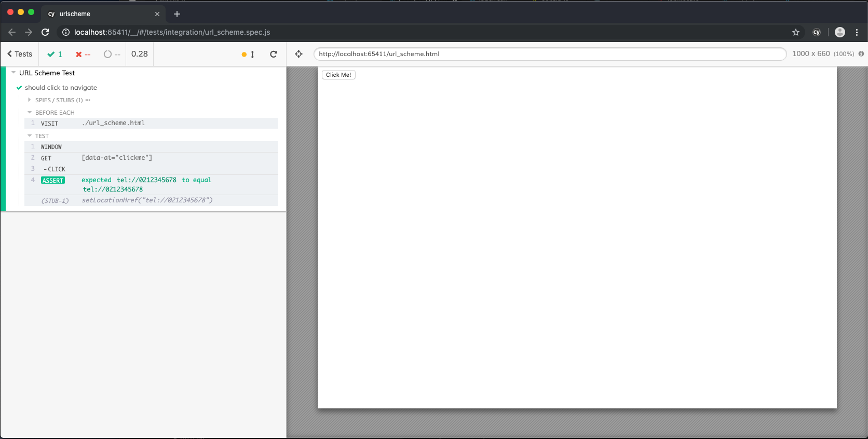The width and height of the screenshot is (868, 439).
Task: Go back in browser history
Action: [x=12, y=32]
